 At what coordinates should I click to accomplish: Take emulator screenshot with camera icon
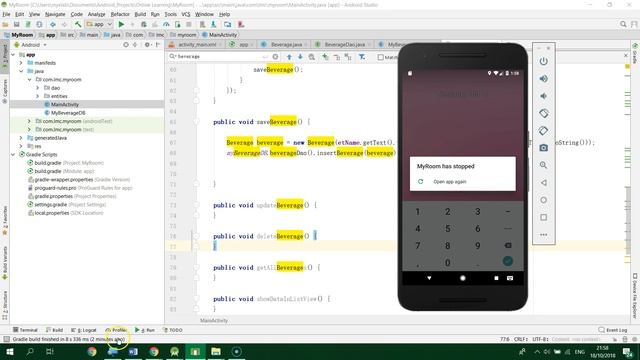point(543,148)
